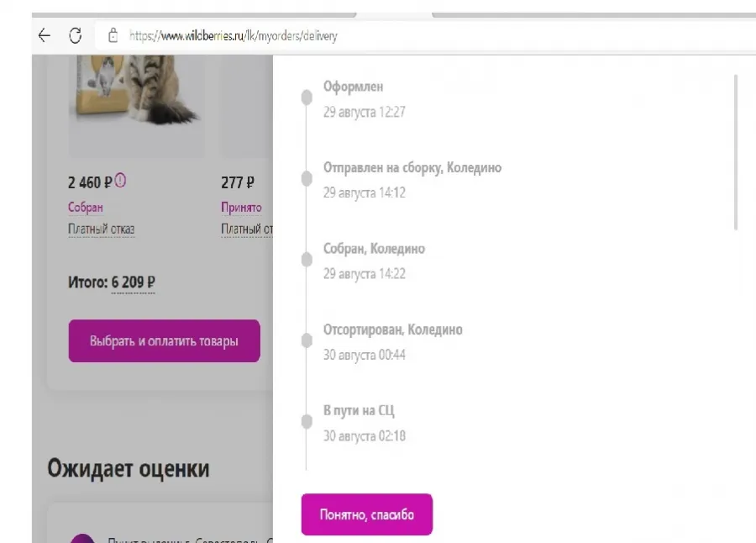
Task: Open 'Платный отказ' link under Принято
Action: [247, 229]
